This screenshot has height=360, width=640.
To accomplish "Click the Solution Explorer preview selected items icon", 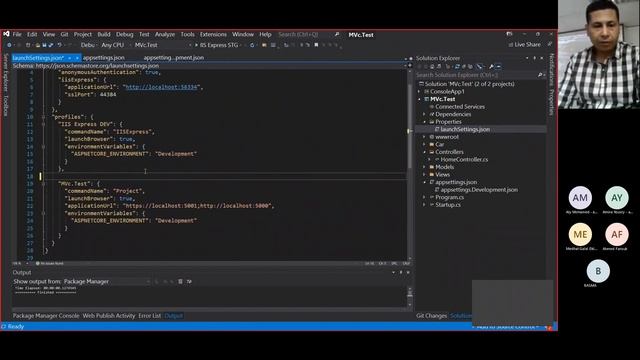I will 498,66.
